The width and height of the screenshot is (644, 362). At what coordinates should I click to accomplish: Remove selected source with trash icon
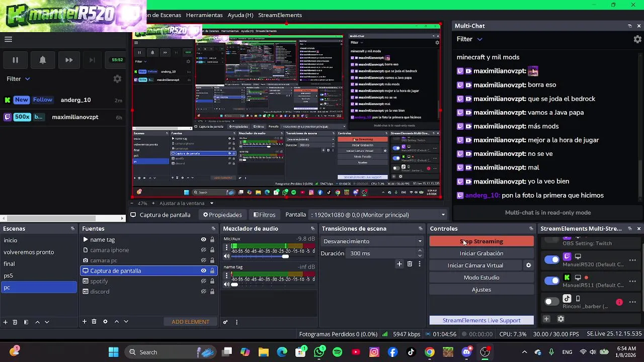94,322
